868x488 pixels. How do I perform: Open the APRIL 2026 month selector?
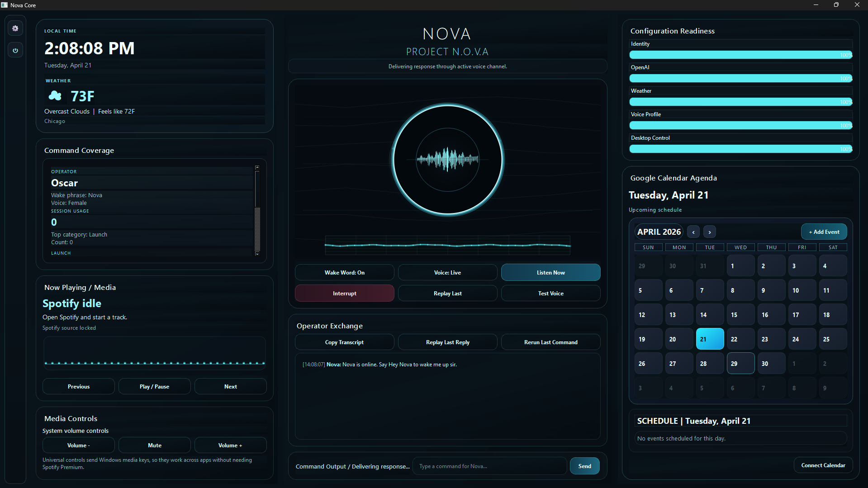[x=659, y=232]
